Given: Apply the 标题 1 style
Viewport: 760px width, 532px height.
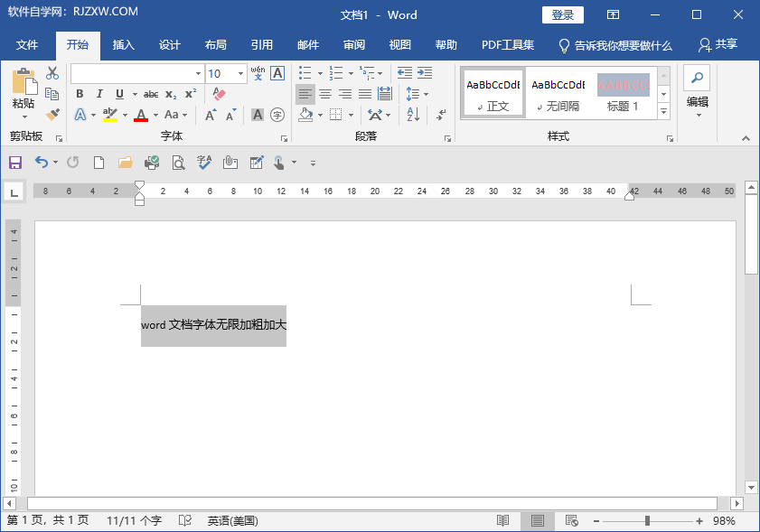Looking at the screenshot, I should 624,90.
